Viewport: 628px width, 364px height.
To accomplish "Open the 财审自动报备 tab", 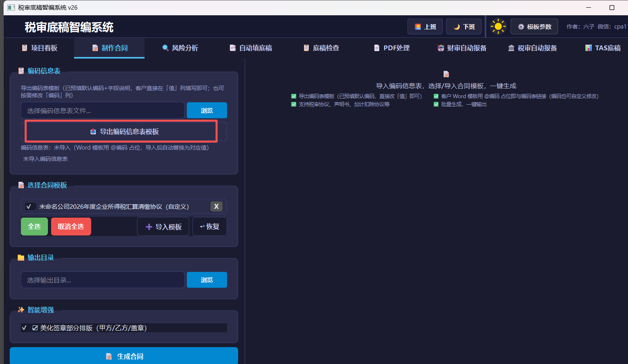I will pyautogui.click(x=462, y=48).
